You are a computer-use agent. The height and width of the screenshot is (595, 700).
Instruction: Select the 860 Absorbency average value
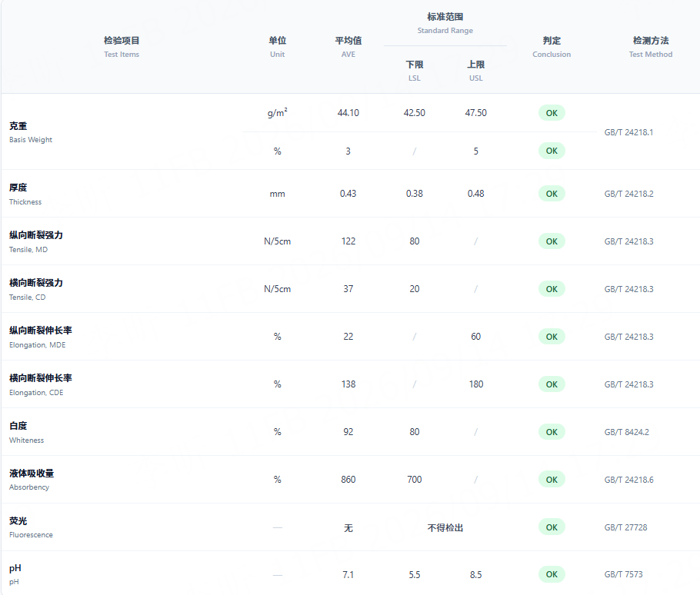pyautogui.click(x=348, y=480)
